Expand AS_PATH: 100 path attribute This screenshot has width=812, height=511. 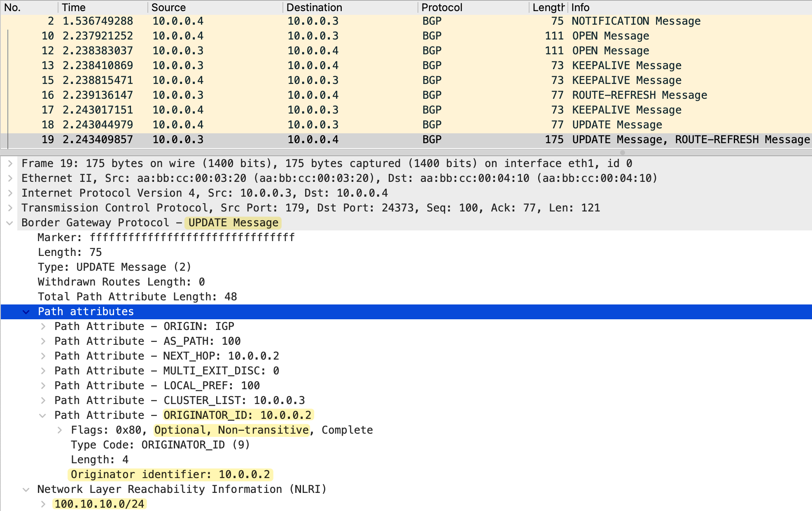click(x=43, y=341)
